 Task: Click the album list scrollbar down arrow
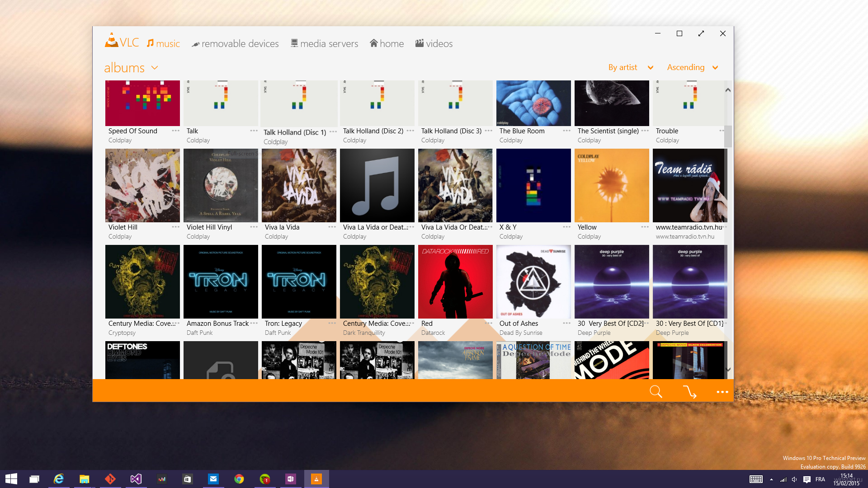coord(728,369)
